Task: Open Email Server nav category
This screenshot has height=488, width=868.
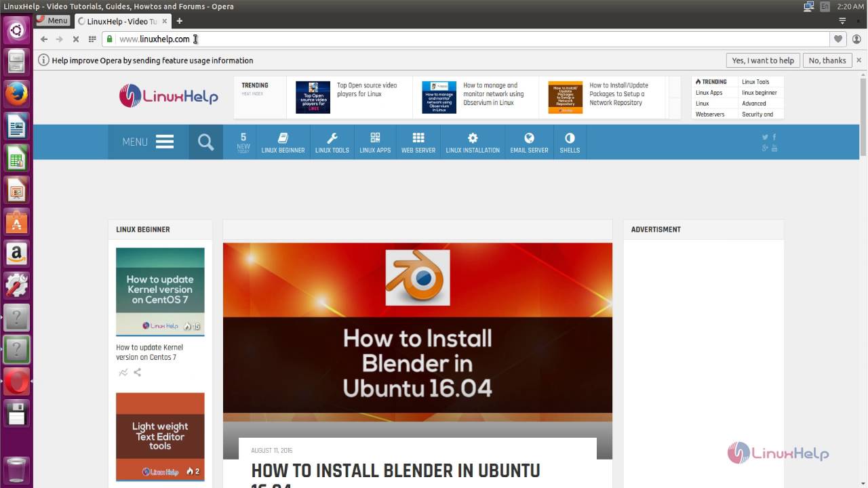Action: pyautogui.click(x=529, y=142)
